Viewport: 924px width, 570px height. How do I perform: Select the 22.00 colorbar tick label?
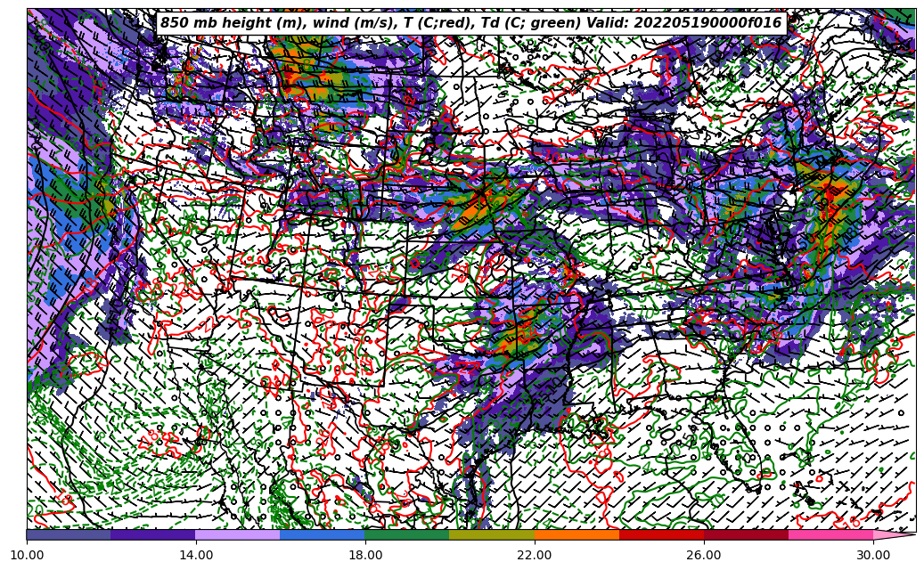[535, 555]
